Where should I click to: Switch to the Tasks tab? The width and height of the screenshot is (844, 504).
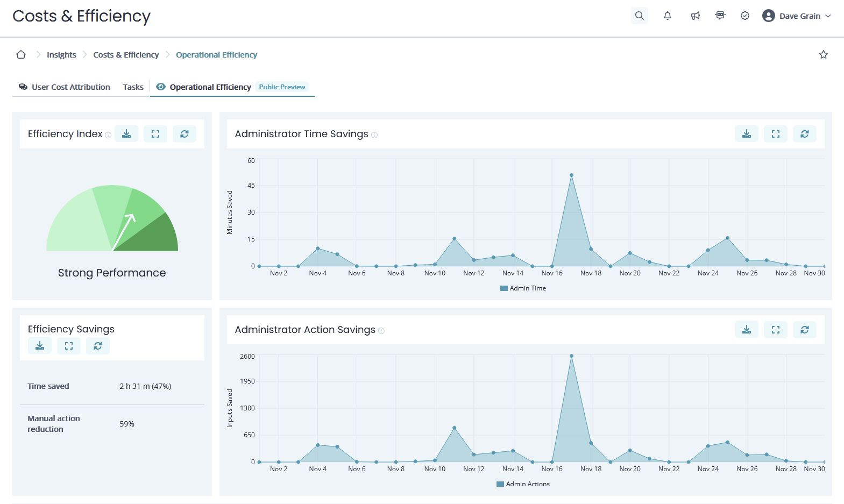click(133, 87)
